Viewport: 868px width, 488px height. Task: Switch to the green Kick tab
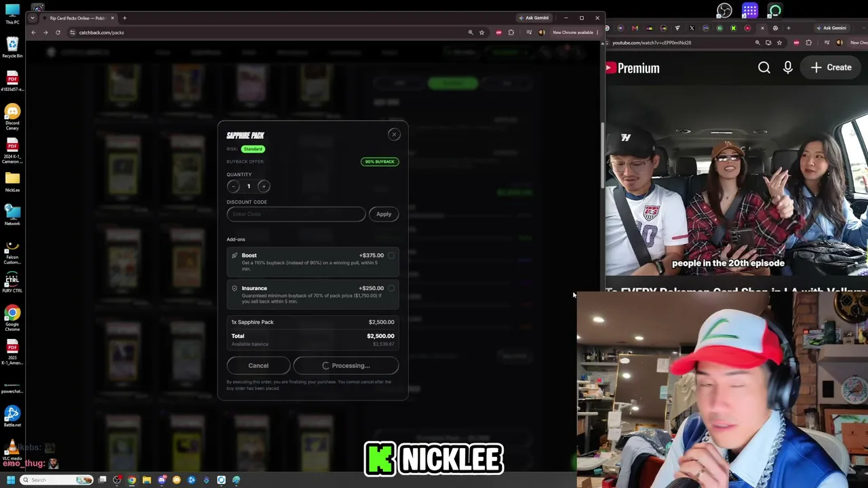[733, 28]
